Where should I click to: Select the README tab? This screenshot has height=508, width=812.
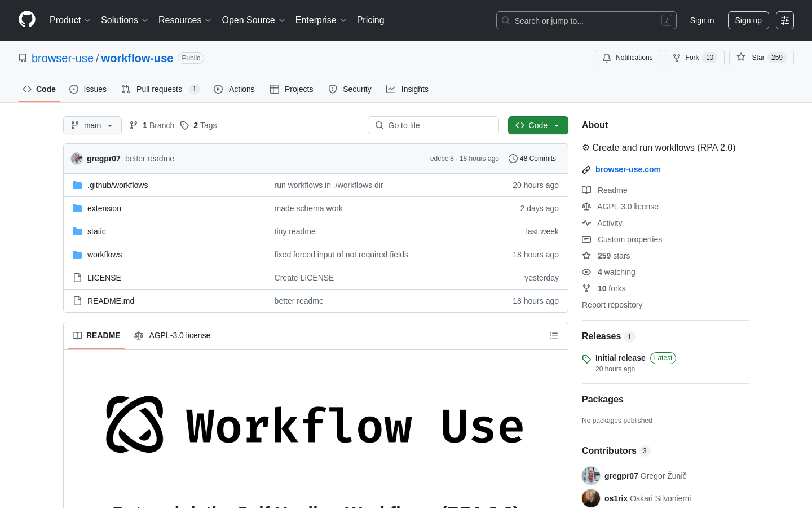(96, 336)
